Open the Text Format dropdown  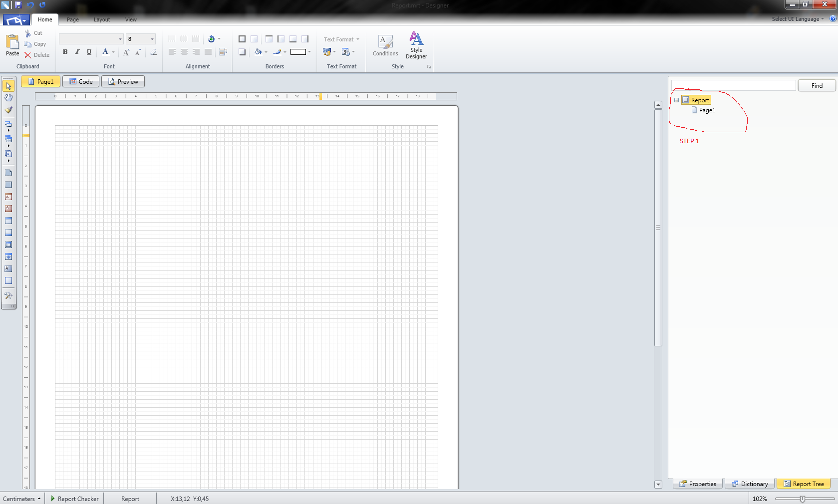pyautogui.click(x=341, y=39)
